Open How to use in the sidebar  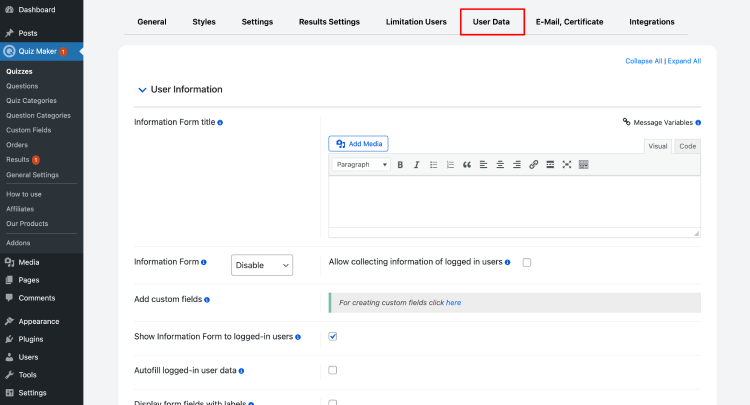[x=24, y=195]
